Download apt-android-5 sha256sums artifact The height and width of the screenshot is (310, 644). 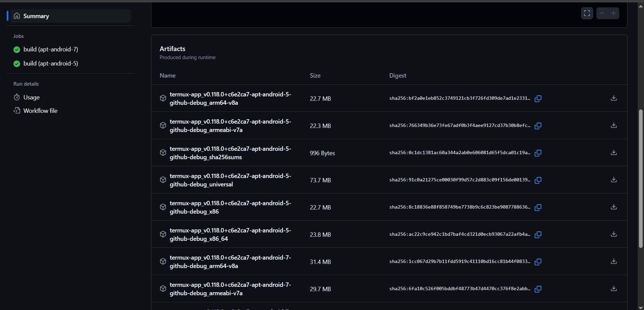tap(614, 152)
